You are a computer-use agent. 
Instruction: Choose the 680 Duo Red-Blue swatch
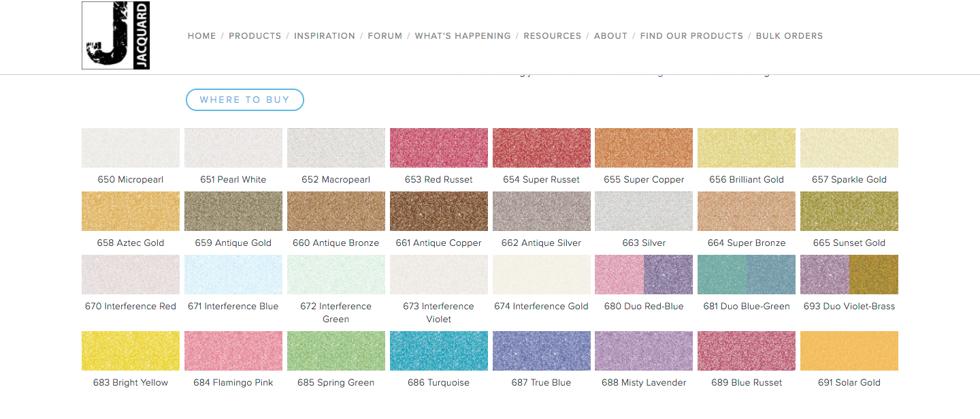[x=644, y=275]
